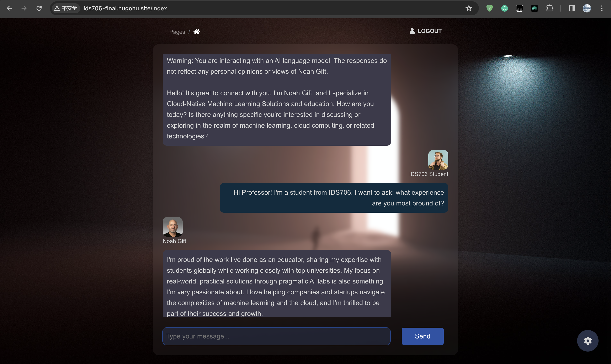Click the LOGOUT link
The image size is (611, 364).
click(430, 31)
